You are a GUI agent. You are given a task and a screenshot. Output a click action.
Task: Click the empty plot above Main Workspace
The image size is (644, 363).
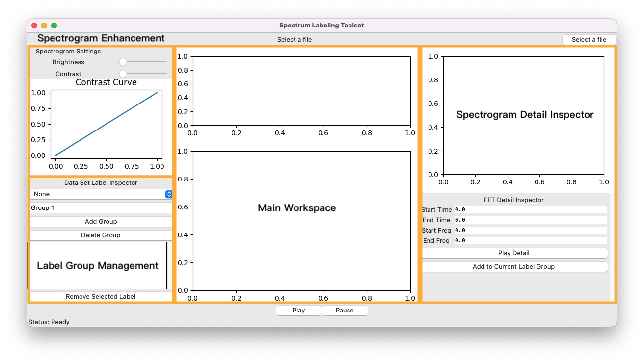301,91
